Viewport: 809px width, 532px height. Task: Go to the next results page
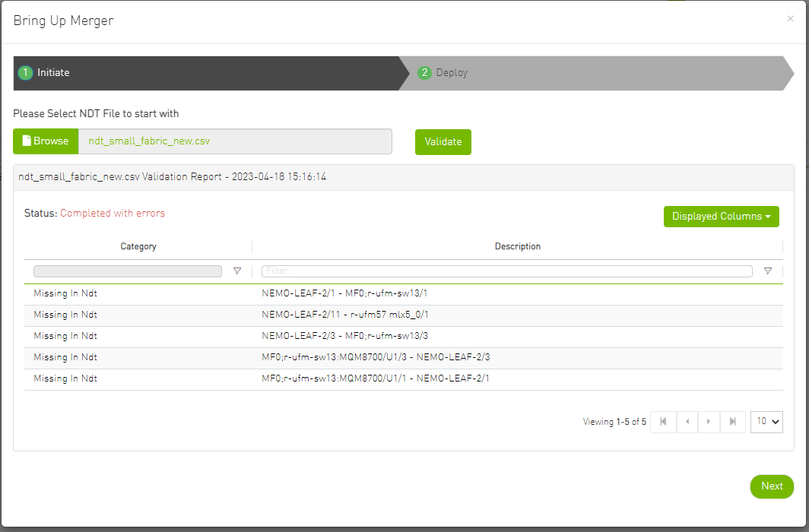tap(709, 422)
